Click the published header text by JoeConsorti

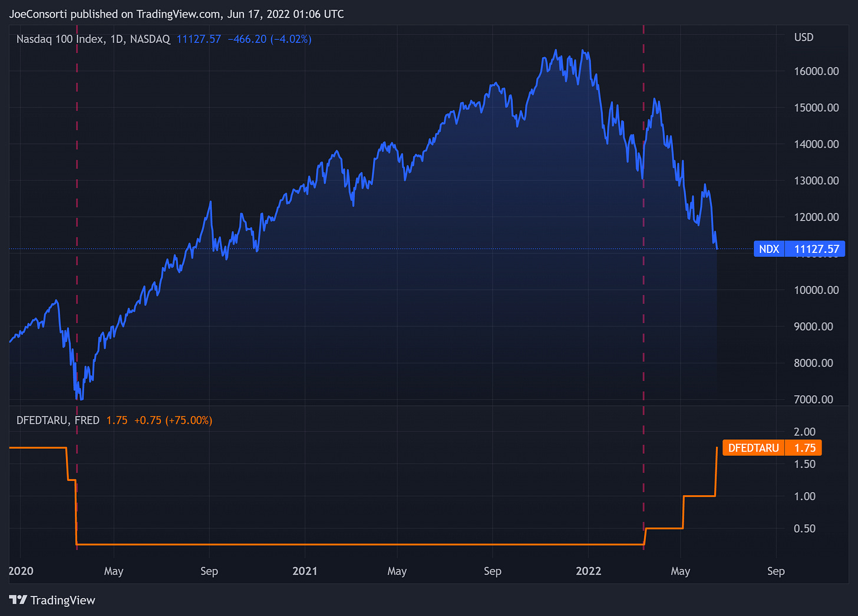click(176, 14)
